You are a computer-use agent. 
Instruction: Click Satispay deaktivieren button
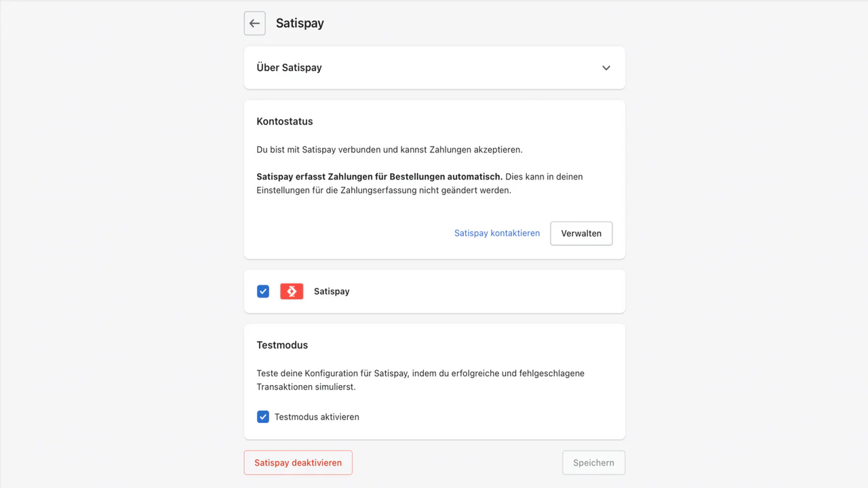pos(298,463)
